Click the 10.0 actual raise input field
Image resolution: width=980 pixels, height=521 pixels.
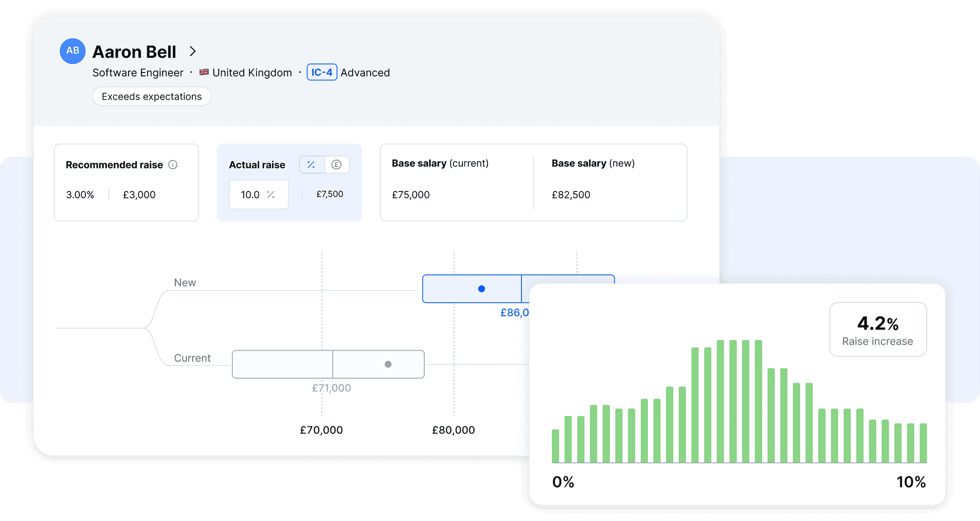coord(251,195)
